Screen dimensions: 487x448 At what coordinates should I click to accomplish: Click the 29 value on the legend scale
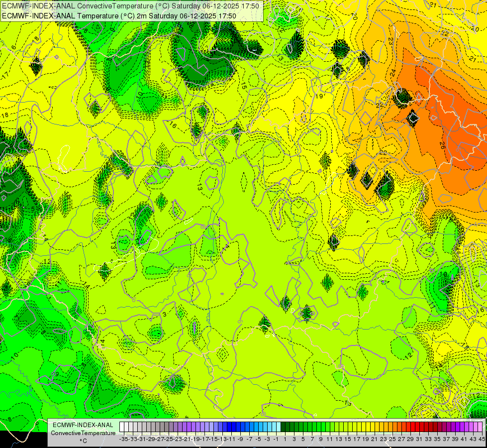[410, 439]
